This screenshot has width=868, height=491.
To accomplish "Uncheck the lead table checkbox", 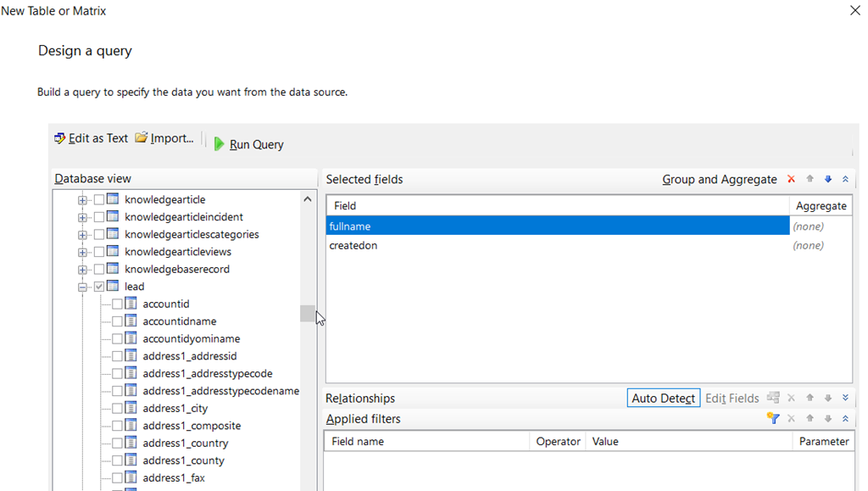I will point(99,286).
